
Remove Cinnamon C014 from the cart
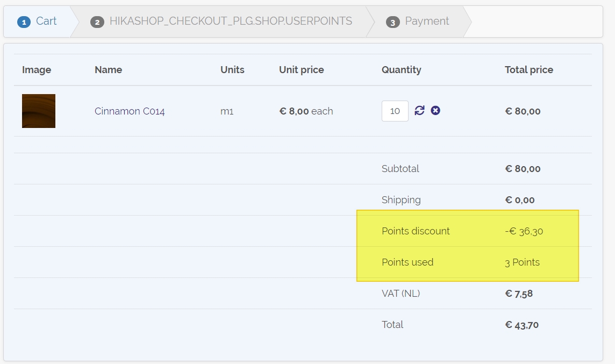pos(435,110)
